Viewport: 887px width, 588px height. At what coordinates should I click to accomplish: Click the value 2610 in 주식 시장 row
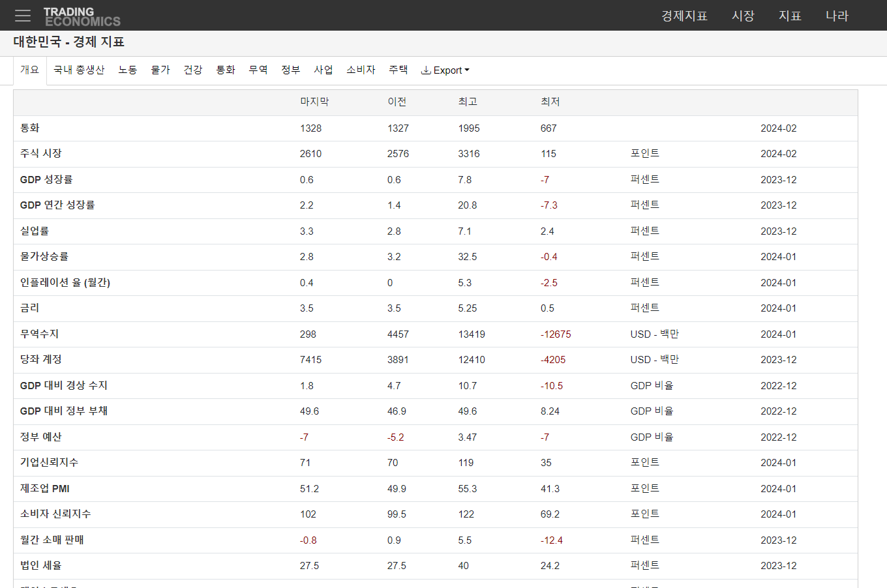(311, 154)
